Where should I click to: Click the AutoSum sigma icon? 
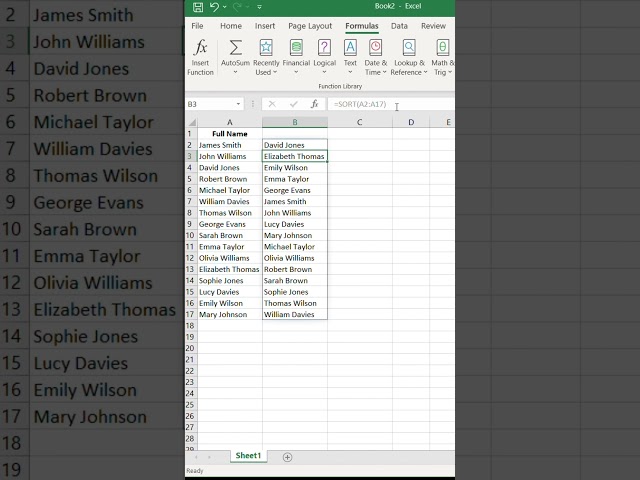(x=235, y=48)
